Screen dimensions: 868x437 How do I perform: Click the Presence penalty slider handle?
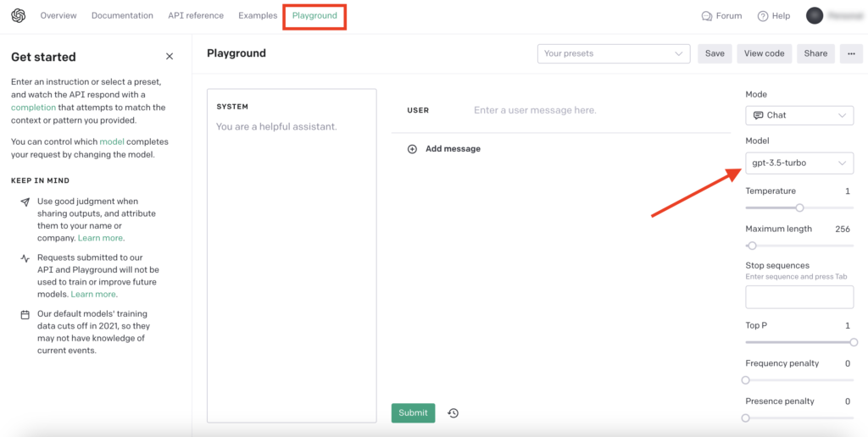pyautogui.click(x=746, y=418)
